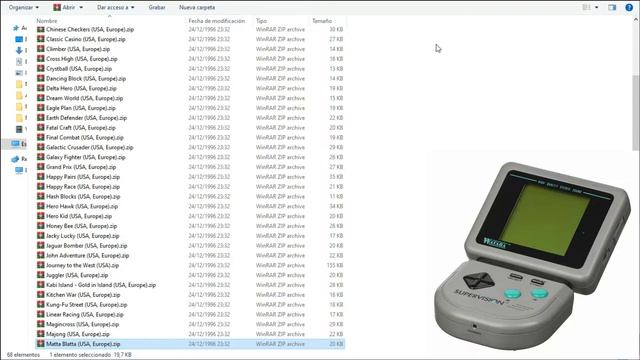Click WinRAR icon of Dream World zip
640x360 pixels.
tap(40, 98)
